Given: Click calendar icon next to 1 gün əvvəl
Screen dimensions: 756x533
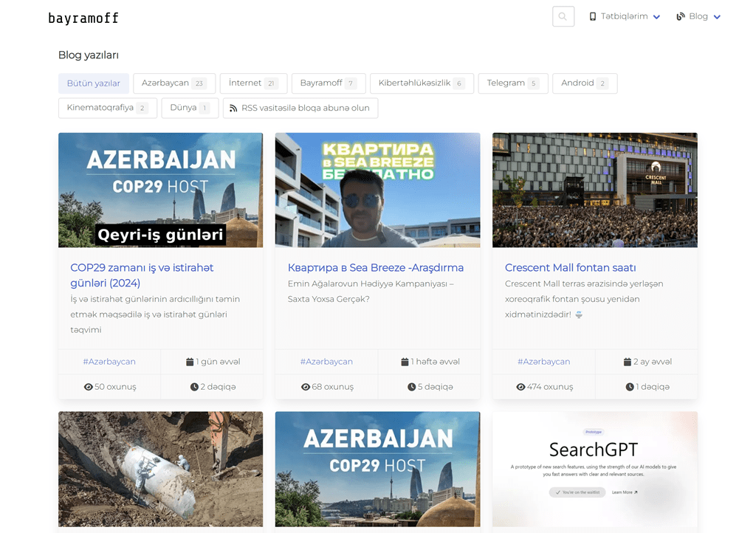Looking at the screenshot, I should (x=190, y=362).
